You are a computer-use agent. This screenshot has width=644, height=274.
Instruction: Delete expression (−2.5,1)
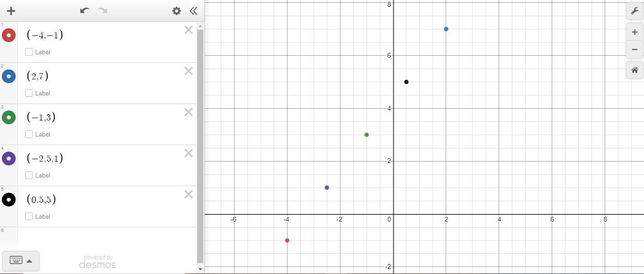188,153
